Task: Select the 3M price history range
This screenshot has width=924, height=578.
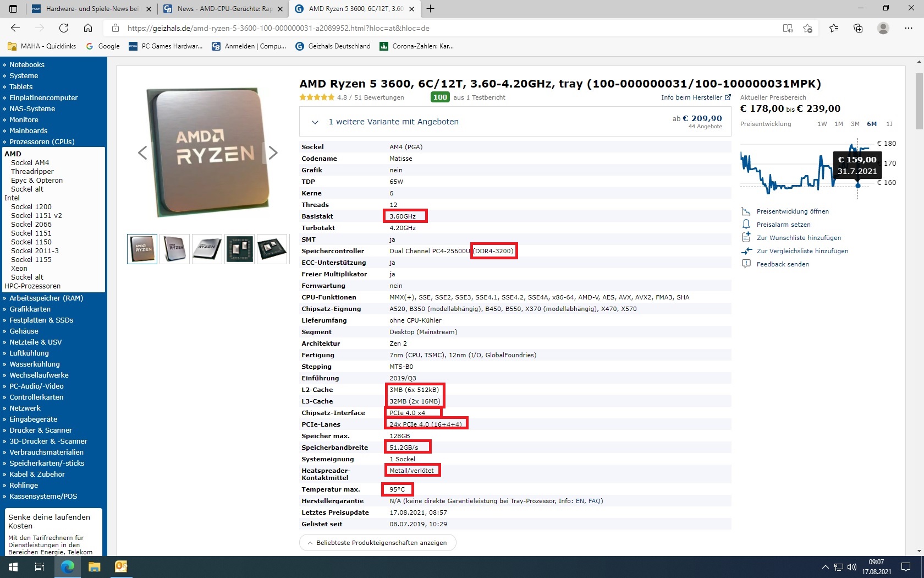Action: 855,124
